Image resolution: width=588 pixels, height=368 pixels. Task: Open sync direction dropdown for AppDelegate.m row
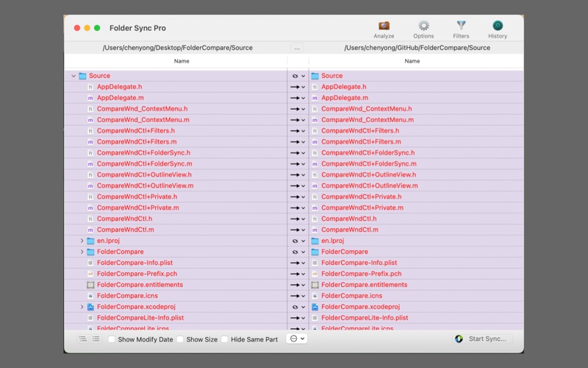304,98
